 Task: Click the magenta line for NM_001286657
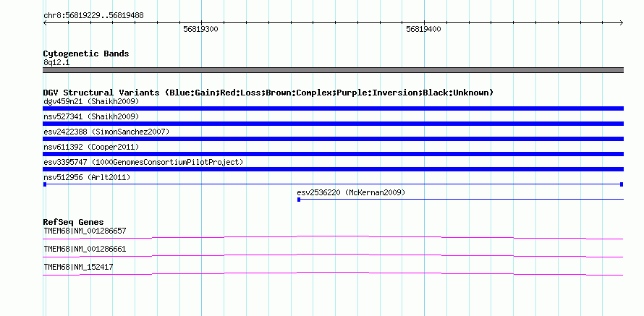coord(333,237)
